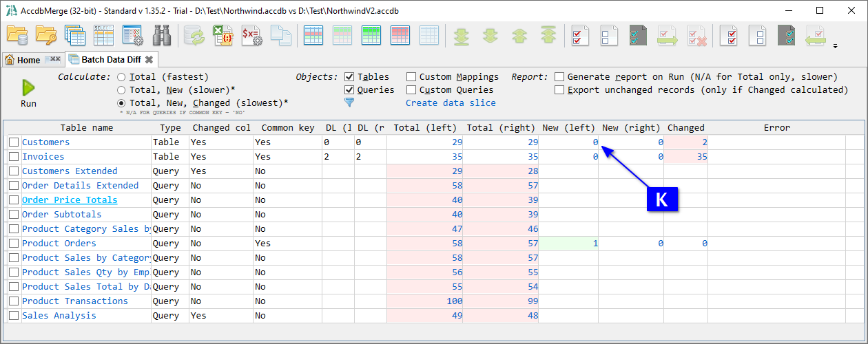Click the table options gear icon
The width and height of the screenshot is (868, 344).
click(x=132, y=35)
